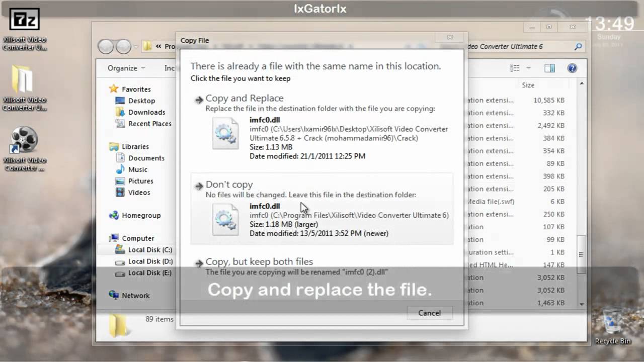
Task: Open Documents library
Action: coord(140,158)
